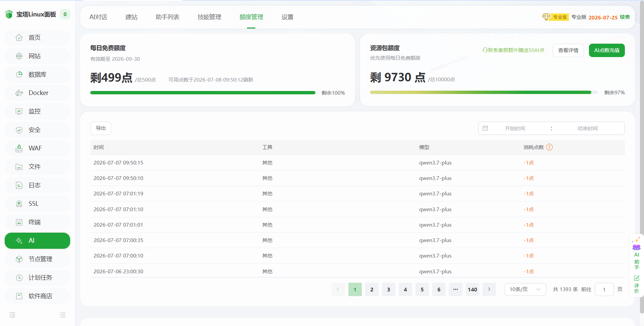Click the 续费 renewal link
The width and height of the screenshot is (644, 326).
(x=625, y=17)
